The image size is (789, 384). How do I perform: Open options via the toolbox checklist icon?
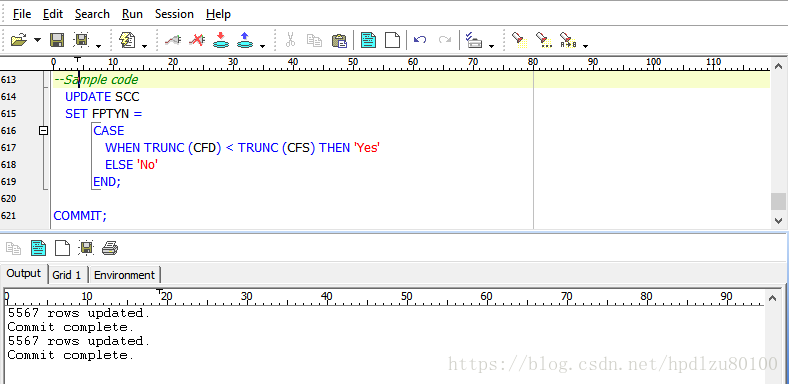click(x=474, y=40)
